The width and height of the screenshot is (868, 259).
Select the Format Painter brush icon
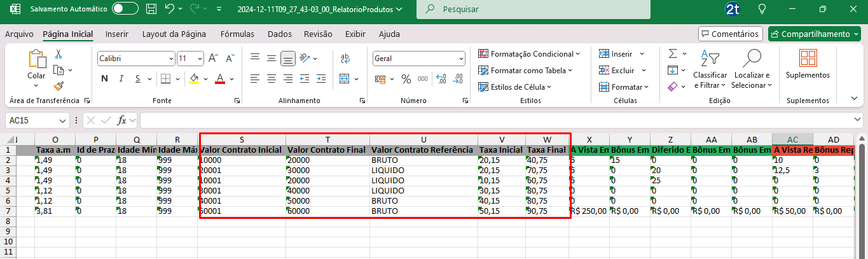click(59, 85)
